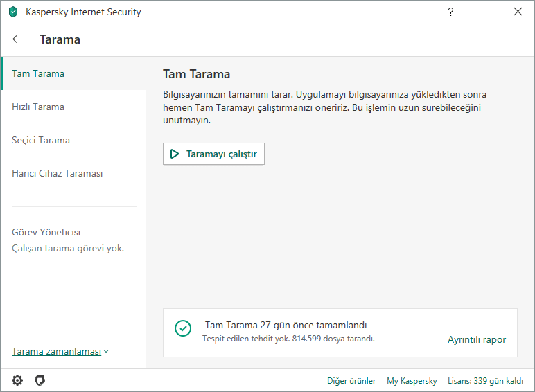Viewport: 535px width, 392px height.
Task: Click the Diğer ürünler link
Action: (x=351, y=381)
